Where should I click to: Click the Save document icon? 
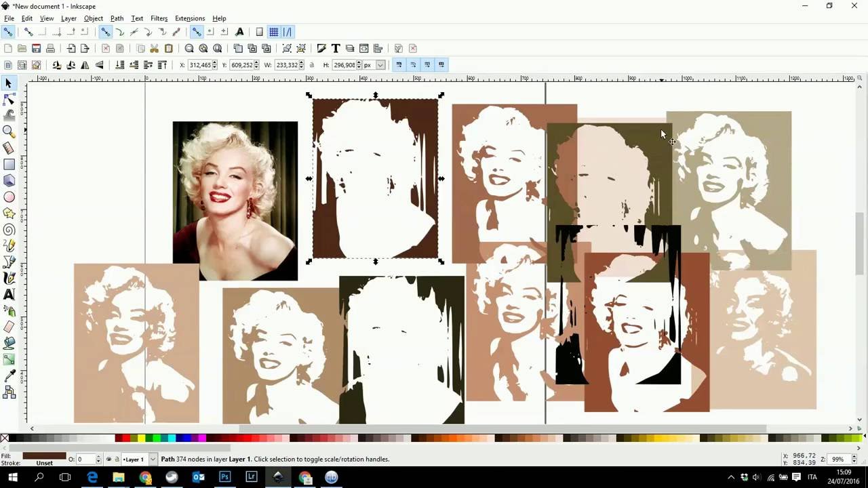point(36,48)
